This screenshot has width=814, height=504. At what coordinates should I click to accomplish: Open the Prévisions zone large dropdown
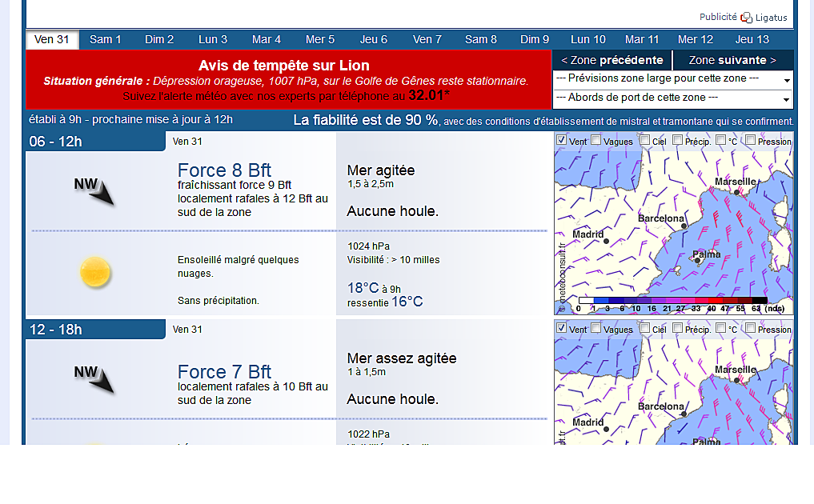[672, 78]
